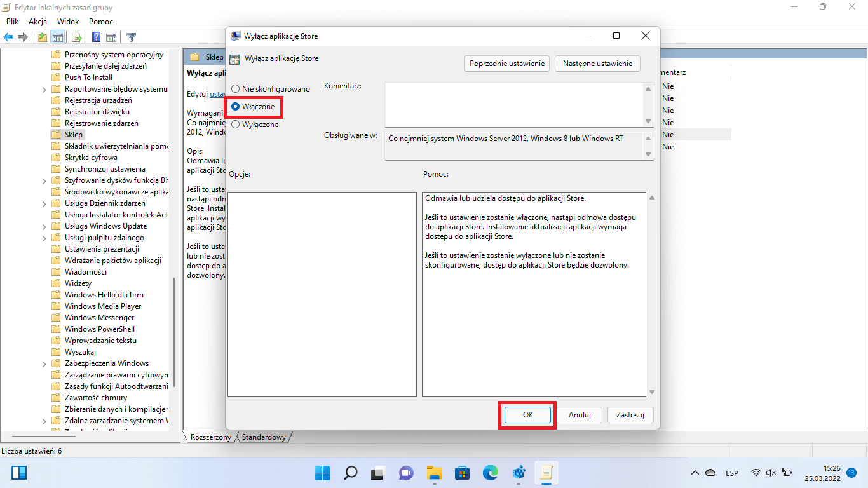Expand the Zabezpieczenia Windows node
This screenshot has width=868, height=488.
(44, 363)
